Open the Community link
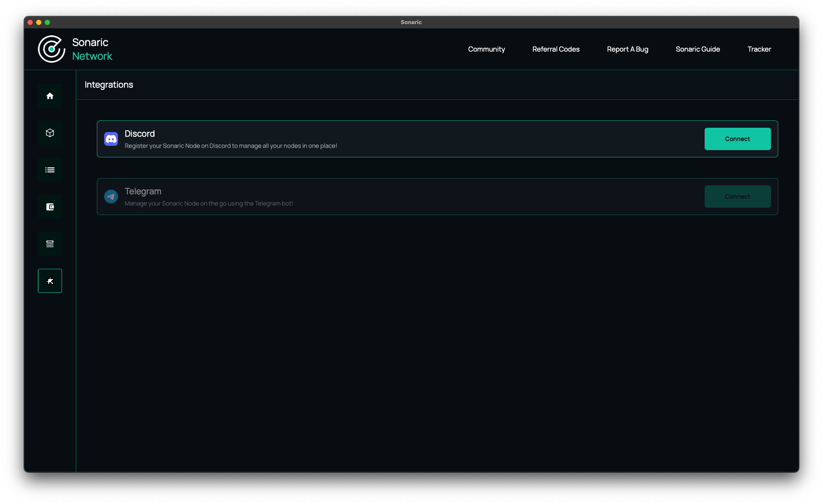823x504 pixels. (x=486, y=49)
